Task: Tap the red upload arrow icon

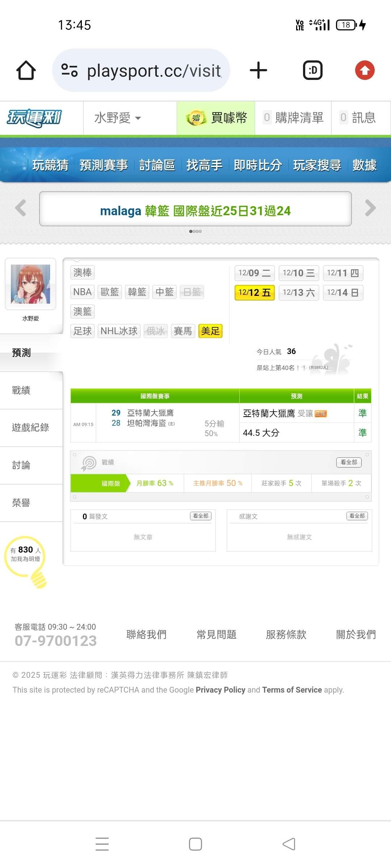Action: coord(365,70)
